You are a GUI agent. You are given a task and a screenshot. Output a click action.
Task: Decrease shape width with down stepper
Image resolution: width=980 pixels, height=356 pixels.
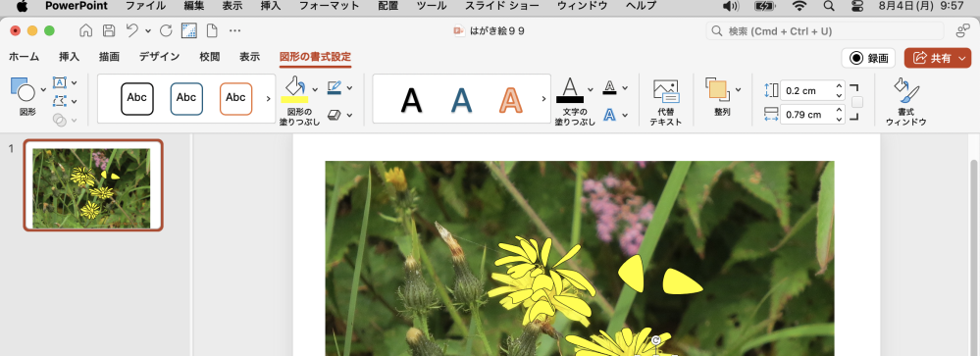(840, 119)
